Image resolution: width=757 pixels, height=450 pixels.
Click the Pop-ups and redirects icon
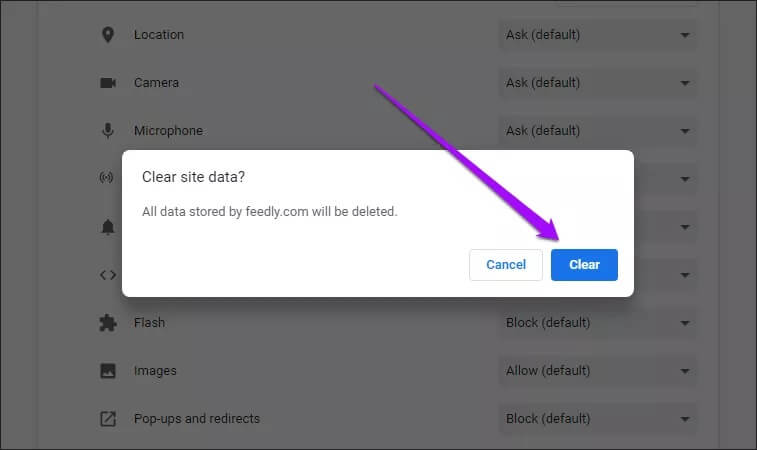pyautogui.click(x=108, y=419)
